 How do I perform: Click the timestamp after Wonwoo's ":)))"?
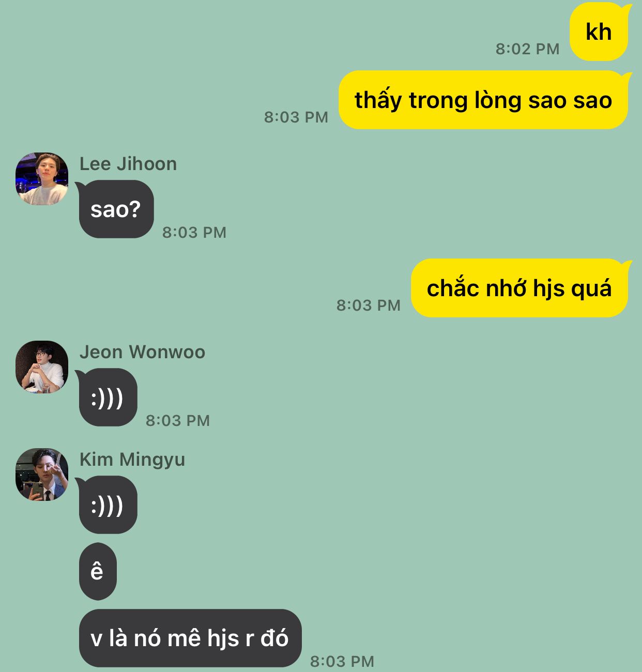[178, 421]
